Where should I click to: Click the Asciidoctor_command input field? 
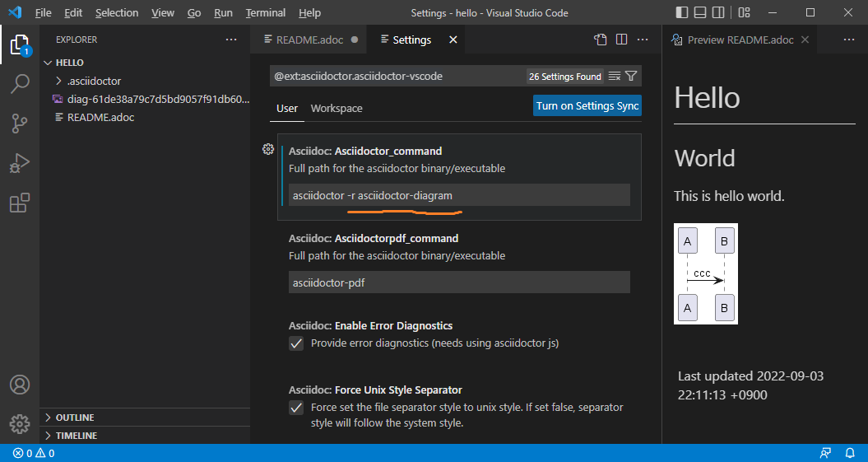[458, 195]
